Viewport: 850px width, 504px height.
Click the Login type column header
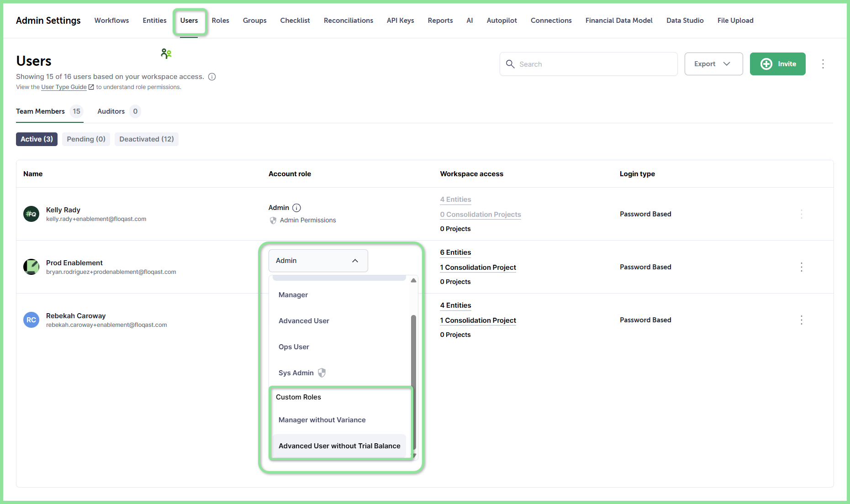(x=637, y=174)
